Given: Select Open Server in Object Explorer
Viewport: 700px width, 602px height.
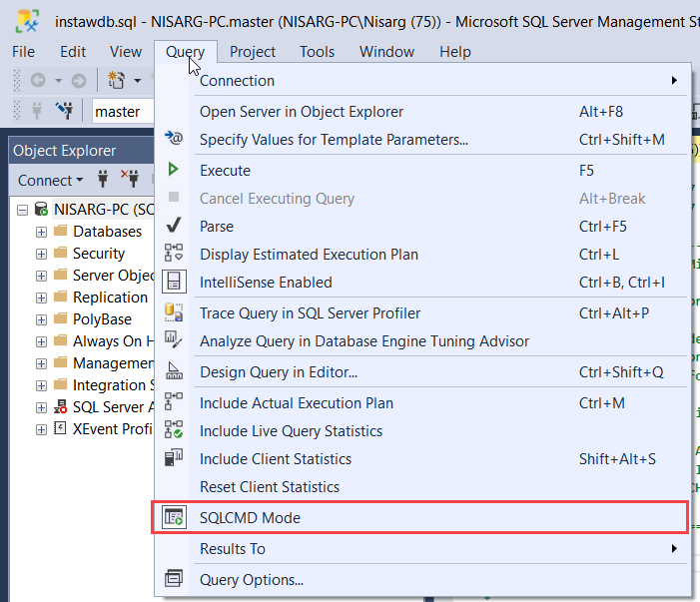Looking at the screenshot, I should click(x=302, y=112).
